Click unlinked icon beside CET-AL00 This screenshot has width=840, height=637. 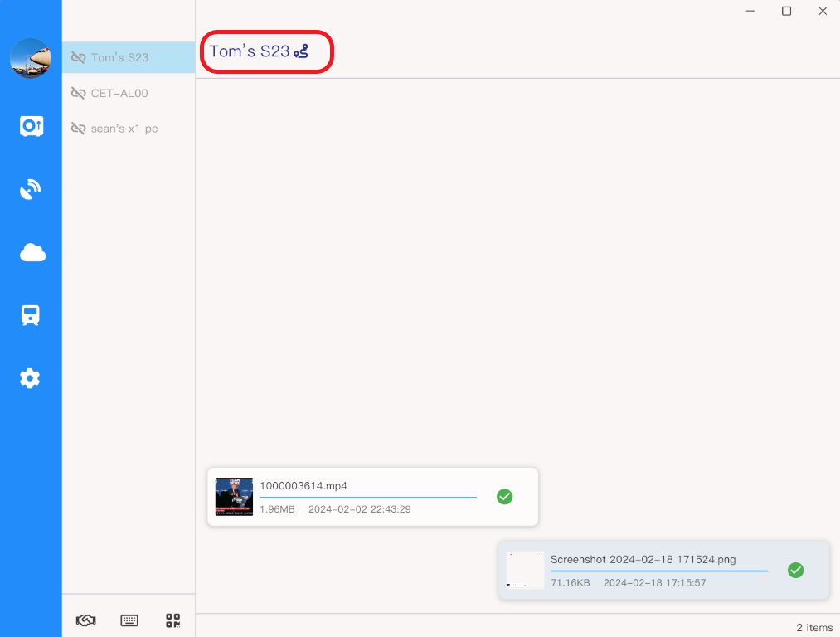(78, 93)
